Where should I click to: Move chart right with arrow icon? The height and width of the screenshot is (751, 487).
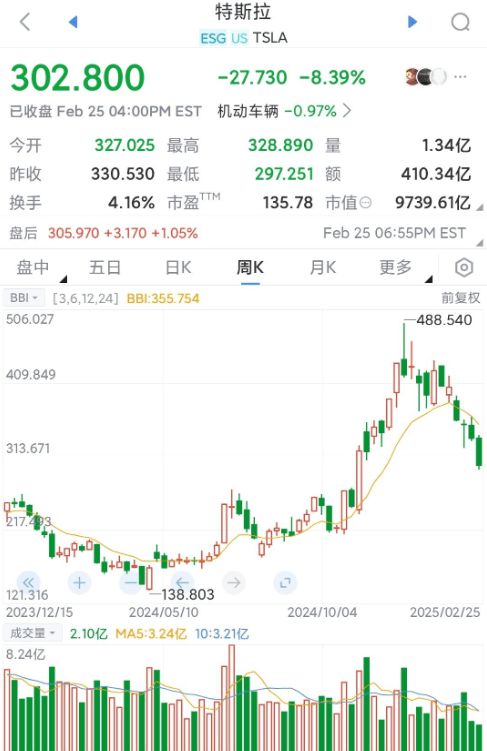(x=234, y=582)
